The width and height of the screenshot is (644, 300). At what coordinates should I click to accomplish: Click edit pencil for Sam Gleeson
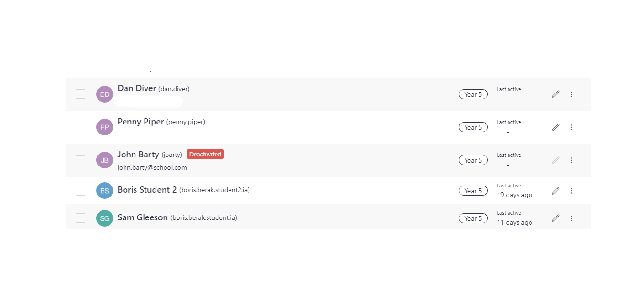click(x=555, y=218)
